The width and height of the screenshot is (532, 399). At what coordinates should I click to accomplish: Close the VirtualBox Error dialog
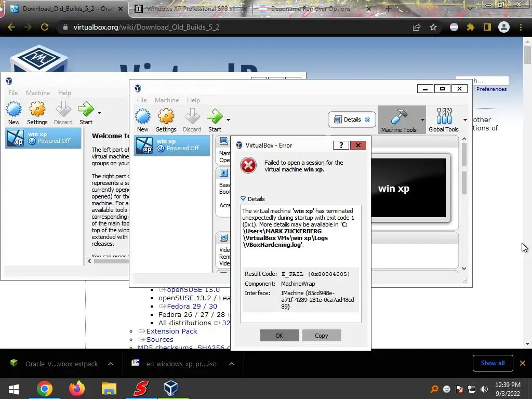pyautogui.click(x=358, y=145)
